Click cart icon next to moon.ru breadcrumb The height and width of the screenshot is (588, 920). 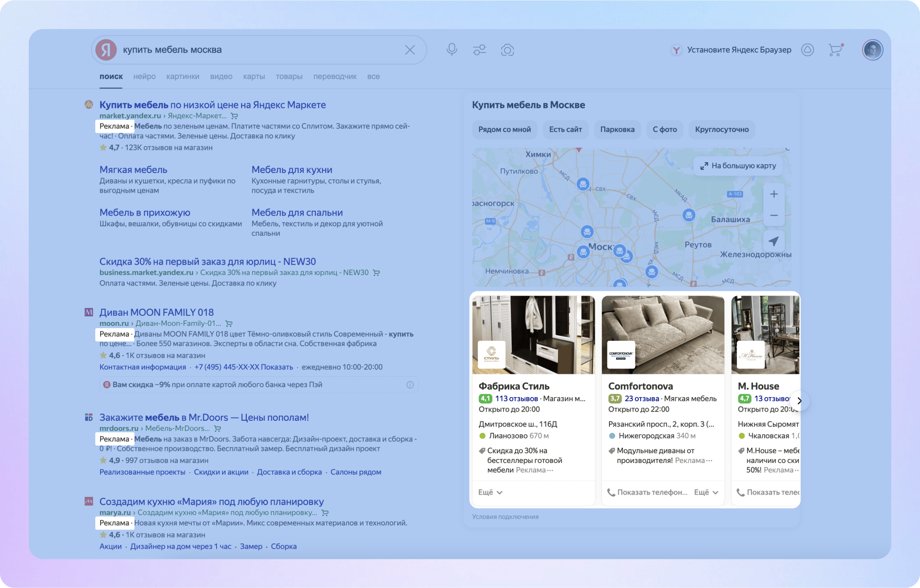point(229,323)
